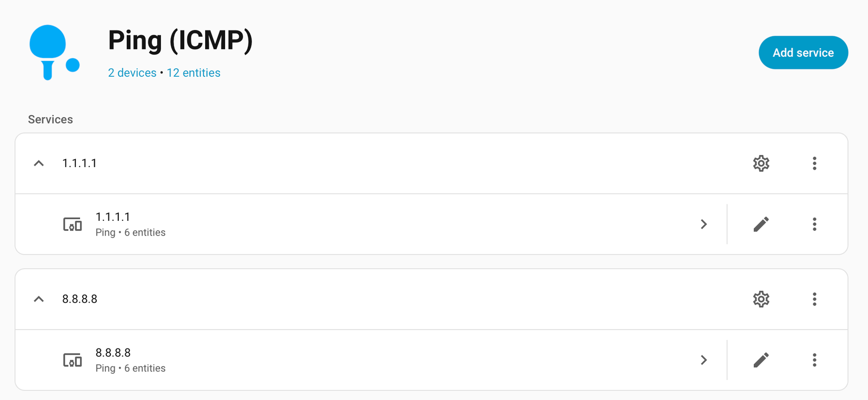868x400 pixels.
Task: Open the 2 devices link
Action: (132, 73)
